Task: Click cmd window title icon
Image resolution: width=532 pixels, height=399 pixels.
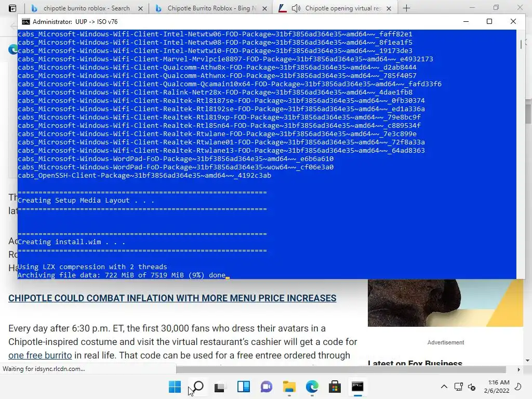Action: tap(26, 22)
